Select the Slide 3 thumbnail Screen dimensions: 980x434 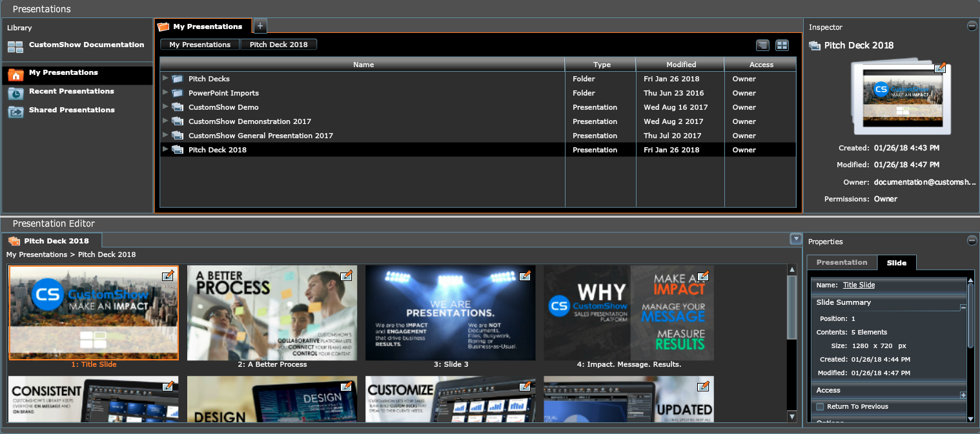(450, 313)
